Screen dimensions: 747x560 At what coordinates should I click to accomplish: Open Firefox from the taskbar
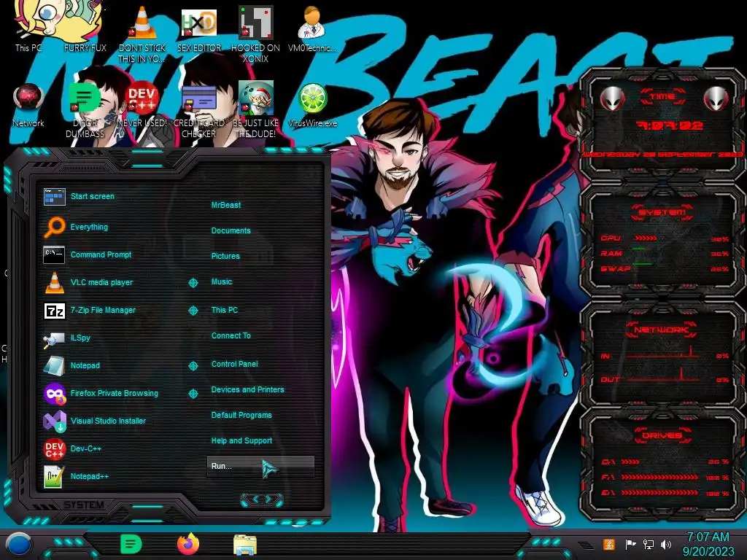pos(188,544)
